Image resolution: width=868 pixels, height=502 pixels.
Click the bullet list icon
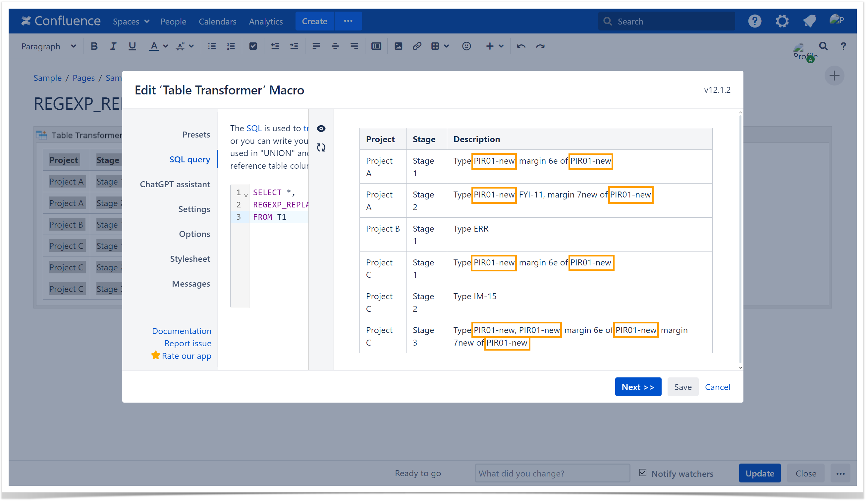point(212,46)
